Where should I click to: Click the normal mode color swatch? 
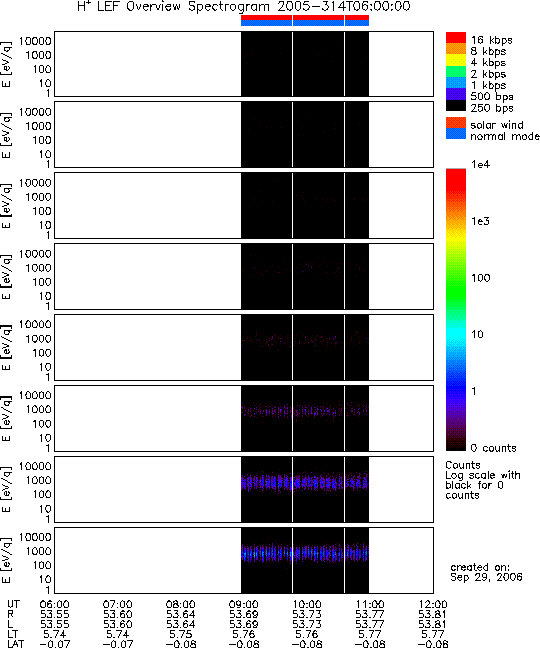coord(456,133)
